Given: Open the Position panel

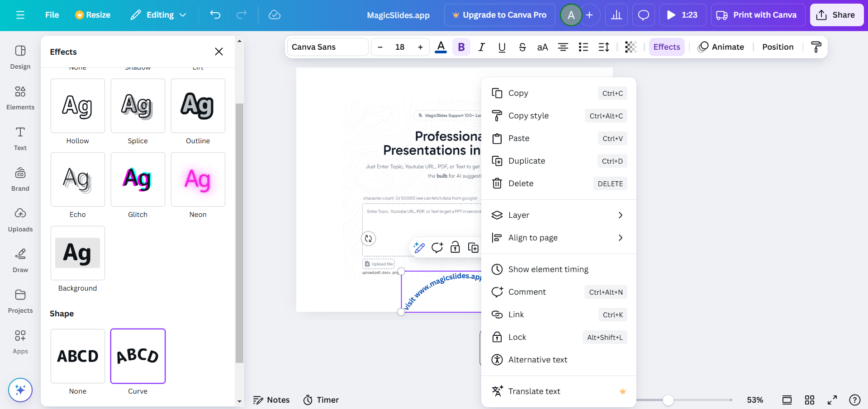Looking at the screenshot, I should pyautogui.click(x=778, y=47).
